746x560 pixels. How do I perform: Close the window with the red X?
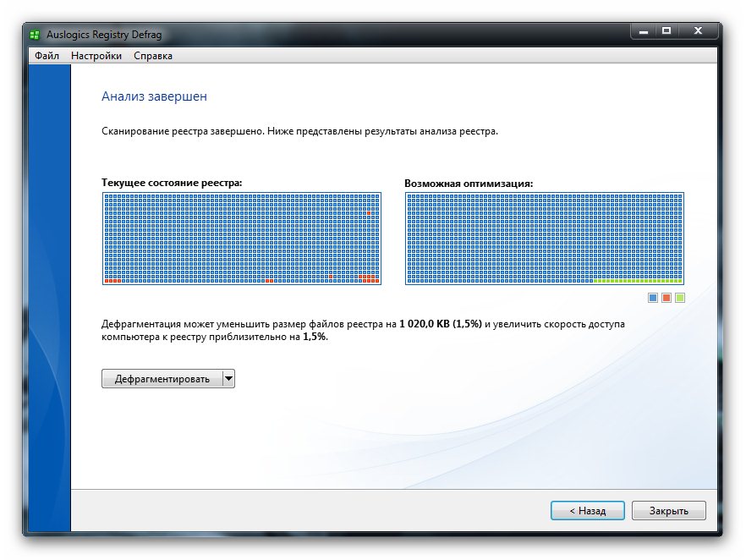click(698, 31)
